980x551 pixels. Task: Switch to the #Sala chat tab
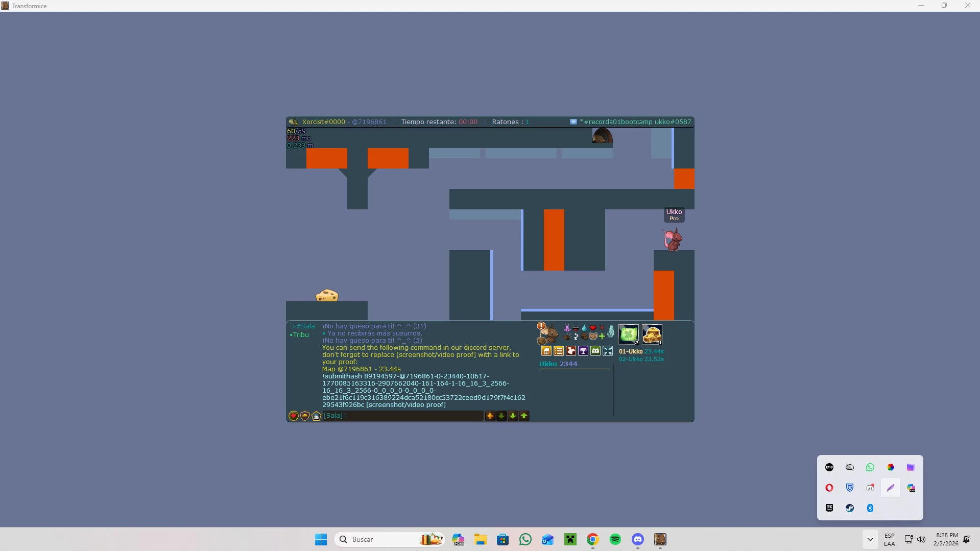pyautogui.click(x=303, y=326)
